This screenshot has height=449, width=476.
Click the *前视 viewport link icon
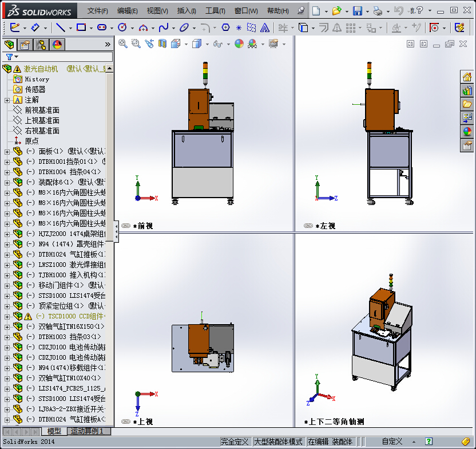pos(126,226)
